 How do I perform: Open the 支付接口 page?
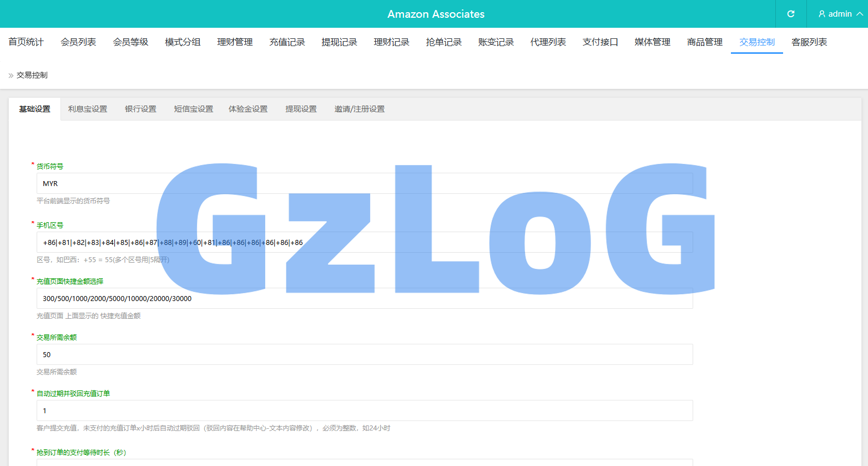(x=600, y=42)
